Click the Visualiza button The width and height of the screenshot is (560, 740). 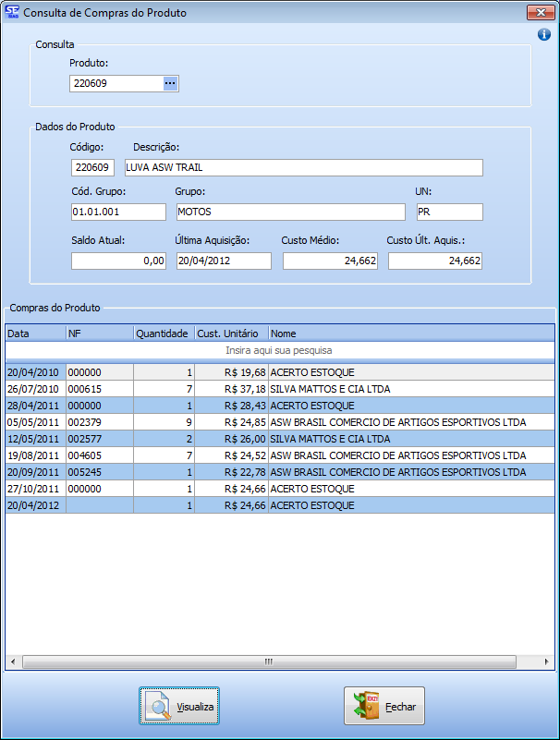click(x=179, y=707)
